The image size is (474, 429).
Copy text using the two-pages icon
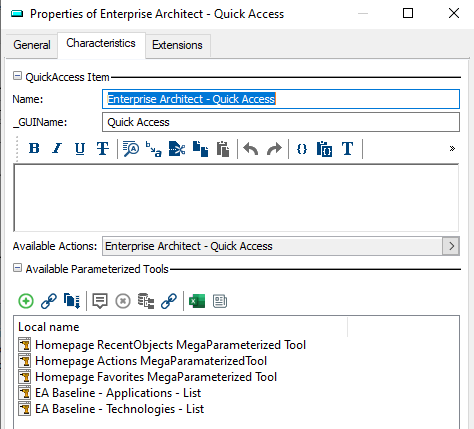pos(200,149)
